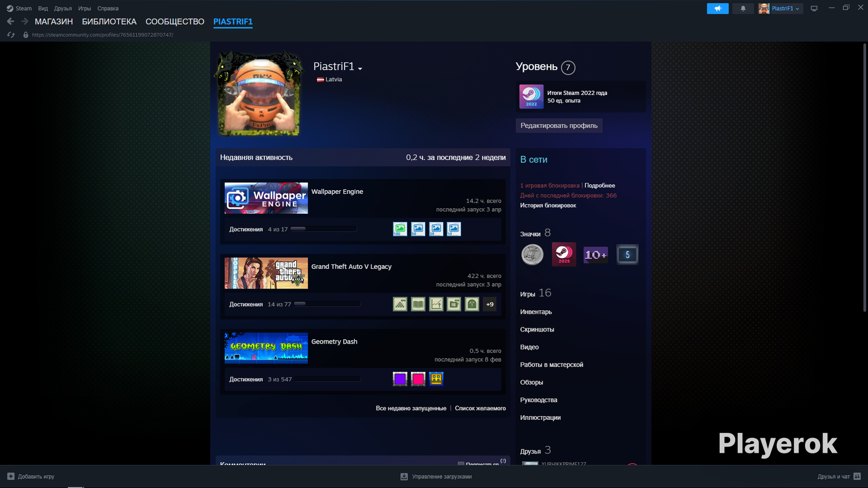Open the Справка menu

pyautogui.click(x=108, y=8)
